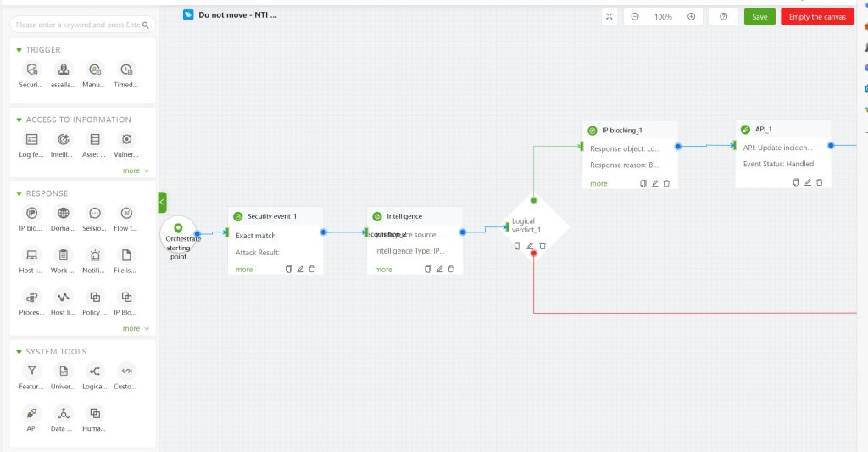Expand more items under Access to Information
The height and width of the screenshot is (452, 868).
[x=136, y=170]
